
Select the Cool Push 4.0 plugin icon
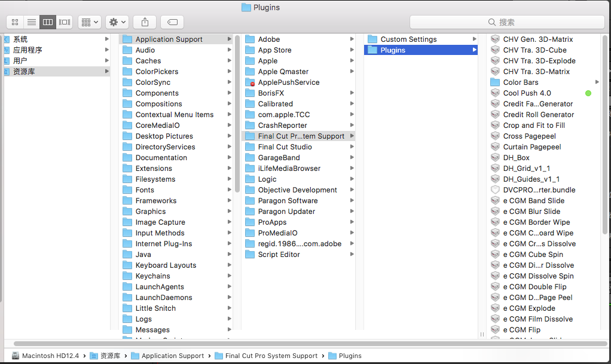(495, 93)
